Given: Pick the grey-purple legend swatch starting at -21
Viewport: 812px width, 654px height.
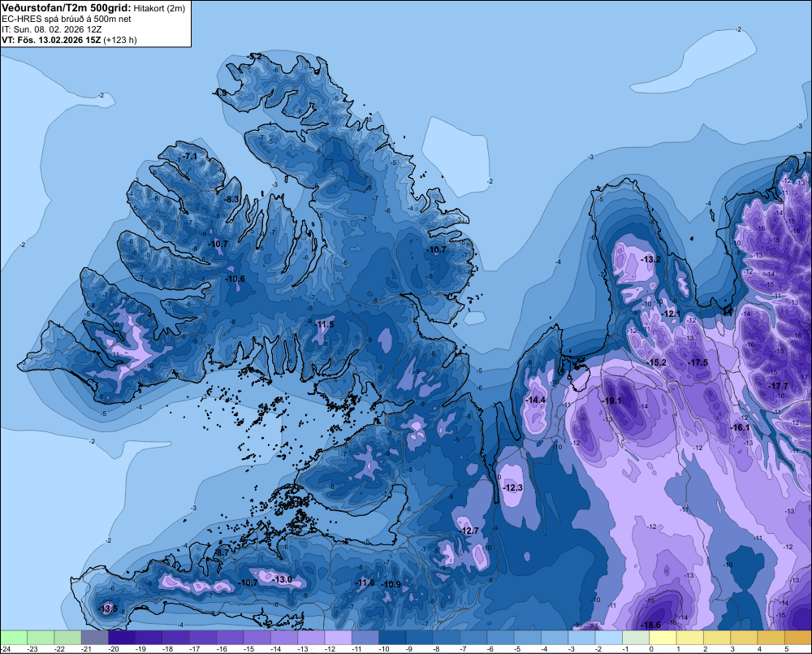Looking at the screenshot, I should click(x=94, y=638).
